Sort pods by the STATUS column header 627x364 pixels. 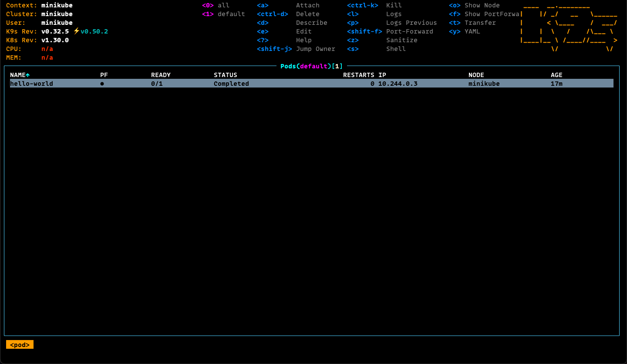tap(225, 75)
